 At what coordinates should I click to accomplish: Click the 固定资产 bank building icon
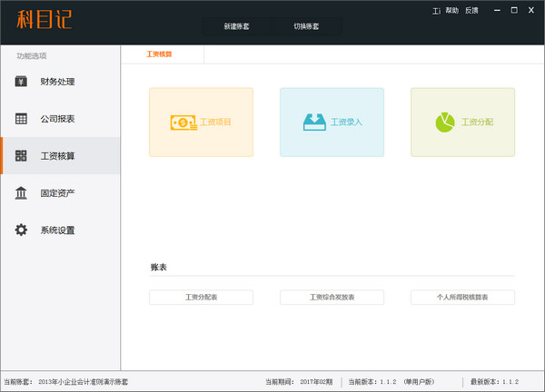tap(21, 193)
